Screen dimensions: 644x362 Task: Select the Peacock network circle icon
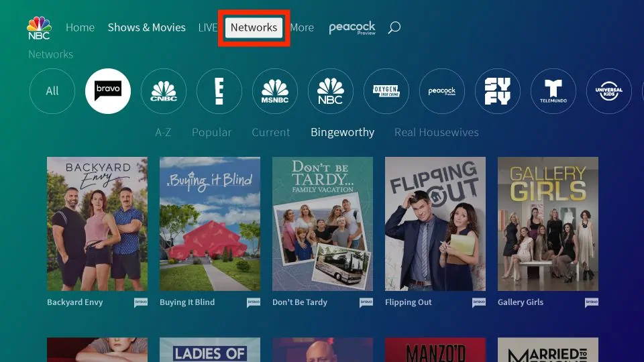pyautogui.click(x=442, y=90)
